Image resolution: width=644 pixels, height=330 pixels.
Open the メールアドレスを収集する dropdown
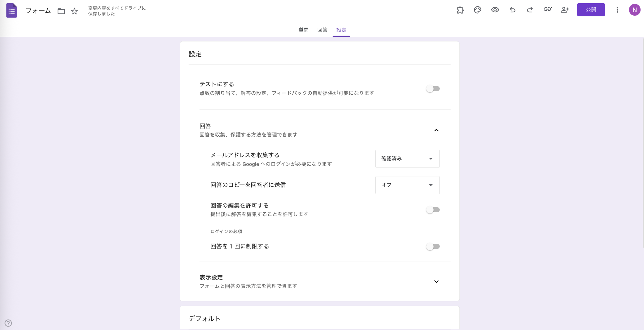tap(407, 159)
